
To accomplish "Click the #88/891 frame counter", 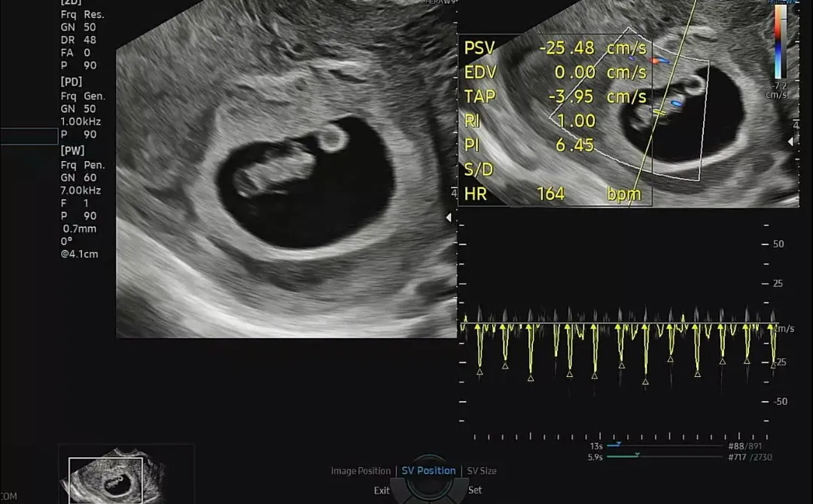I will pos(745,446).
